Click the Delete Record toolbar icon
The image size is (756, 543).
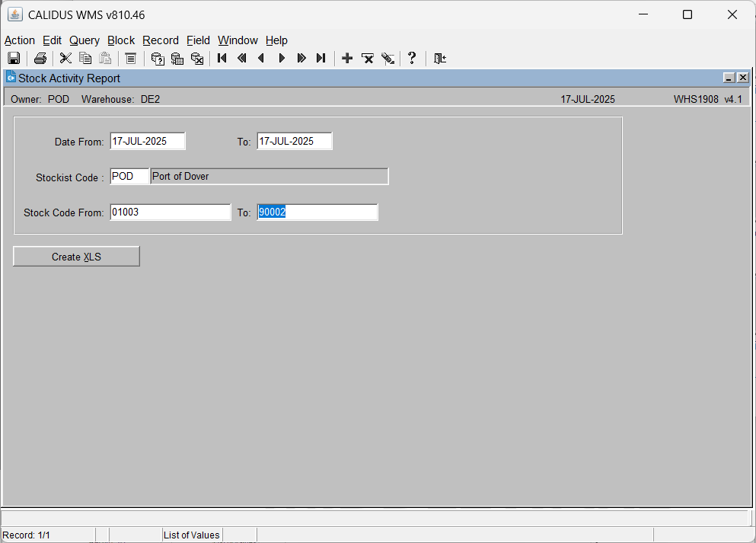coord(368,59)
